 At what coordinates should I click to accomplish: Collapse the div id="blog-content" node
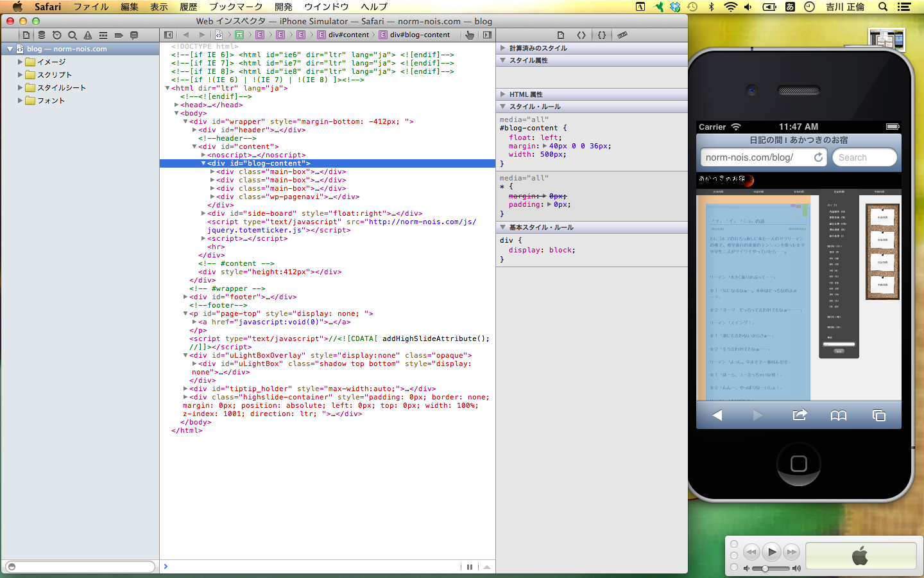203,164
